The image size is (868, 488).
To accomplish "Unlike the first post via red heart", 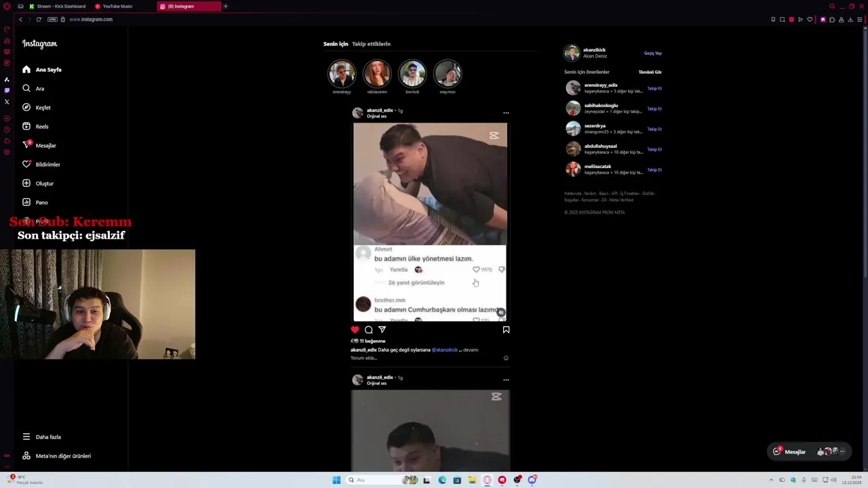I will 355,329.
